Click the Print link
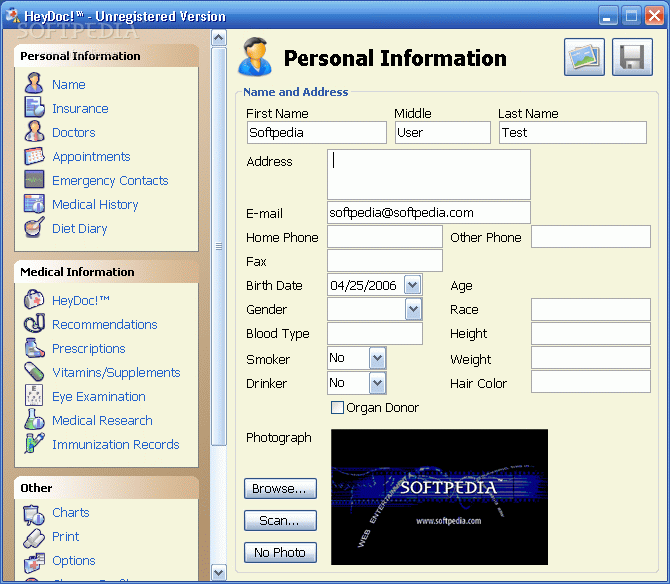 66,536
